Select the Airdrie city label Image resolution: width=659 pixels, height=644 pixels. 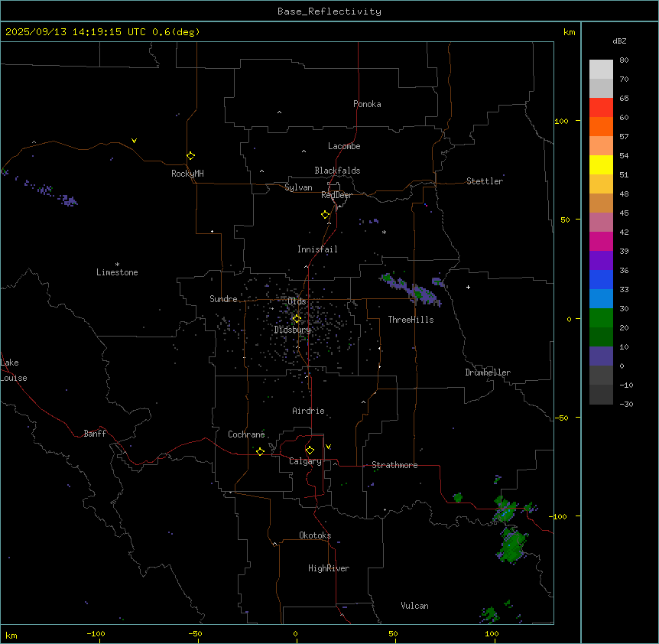[x=308, y=411]
